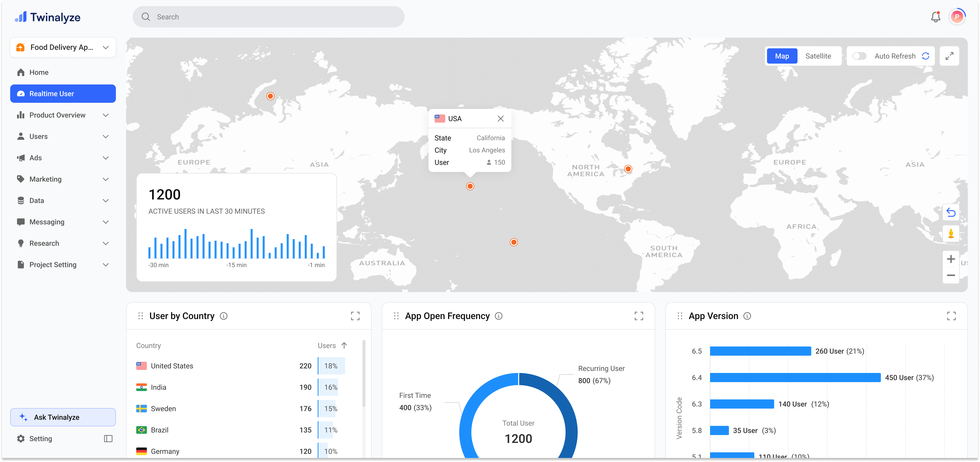This screenshot has width=980, height=462.
Task: Click the Twinalyze logo
Action: (x=48, y=17)
